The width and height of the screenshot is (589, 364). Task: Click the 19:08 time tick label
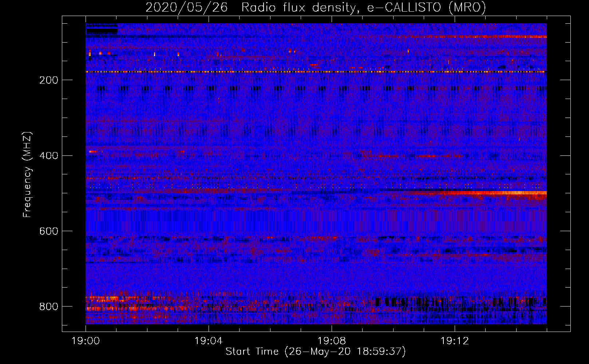[332, 341]
